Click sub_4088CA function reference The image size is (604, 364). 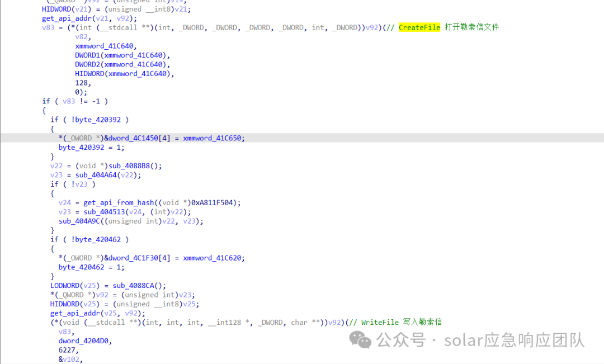pos(133,285)
